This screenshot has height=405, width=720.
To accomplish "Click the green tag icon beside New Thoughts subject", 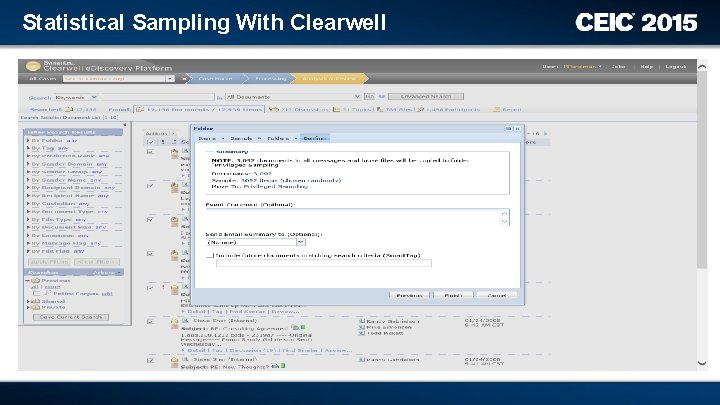I will [x=283, y=366].
